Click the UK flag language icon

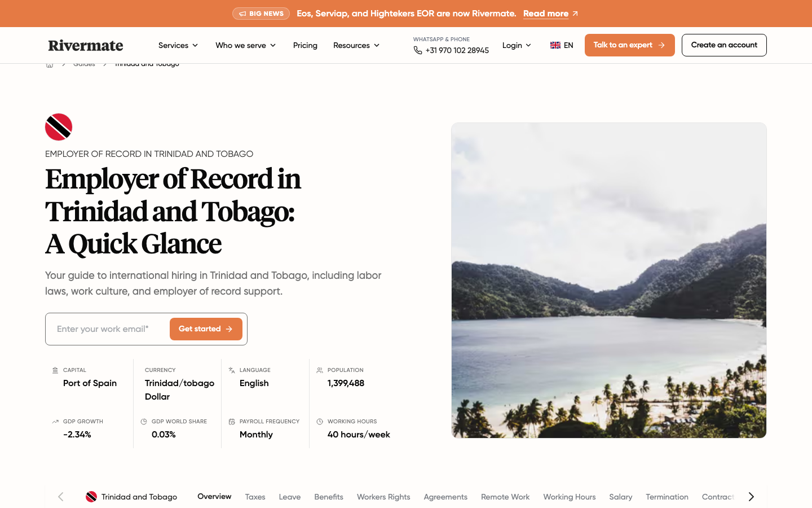click(555, 45)
